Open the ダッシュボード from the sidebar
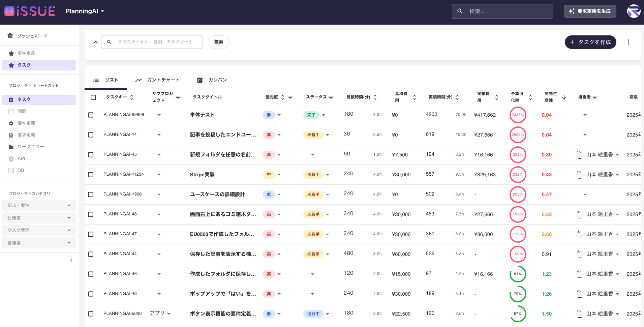The image size is (644, 327). tap(32, 36)
